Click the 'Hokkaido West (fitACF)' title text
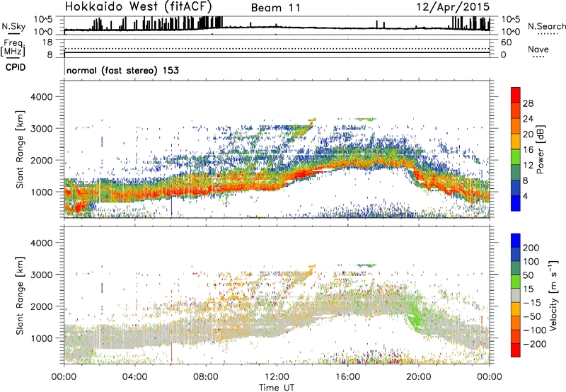The image size is (566, 392). (138, 7)
